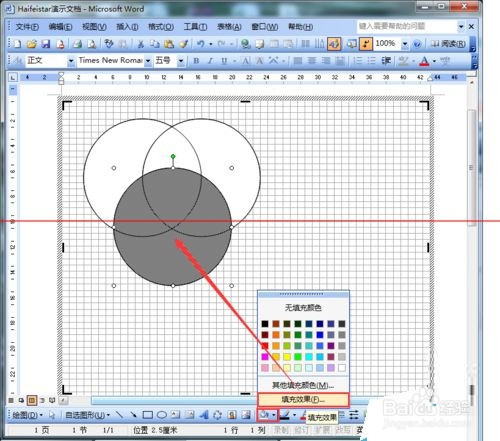The height and width of the screenshot is (441, 500).
Task: Expand the Times New Roman font dropdown
Action: tap(148, 61)
